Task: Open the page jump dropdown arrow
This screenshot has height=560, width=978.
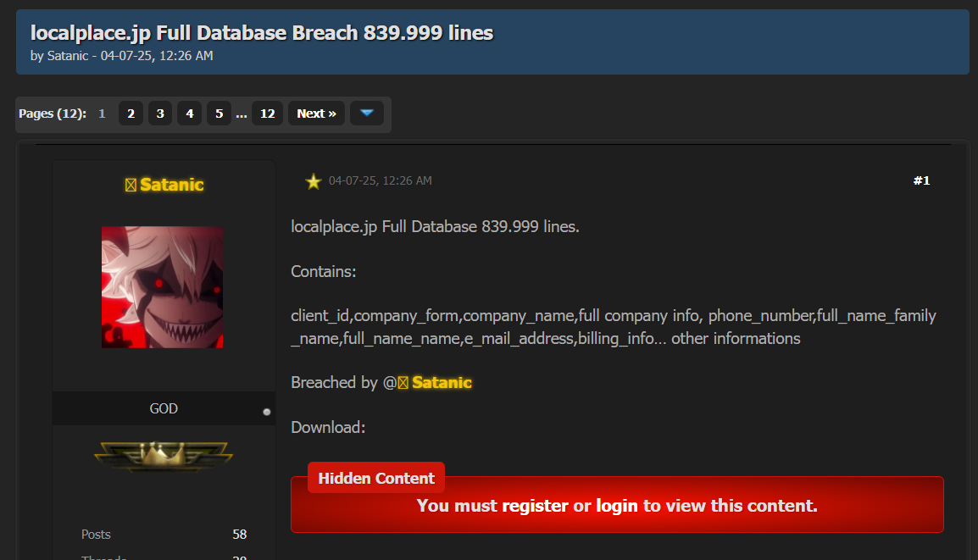Action: [366, 114]
